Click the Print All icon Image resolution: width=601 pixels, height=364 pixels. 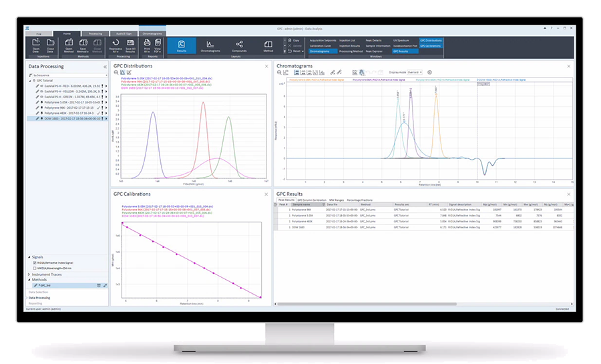[x=146, y=43]
